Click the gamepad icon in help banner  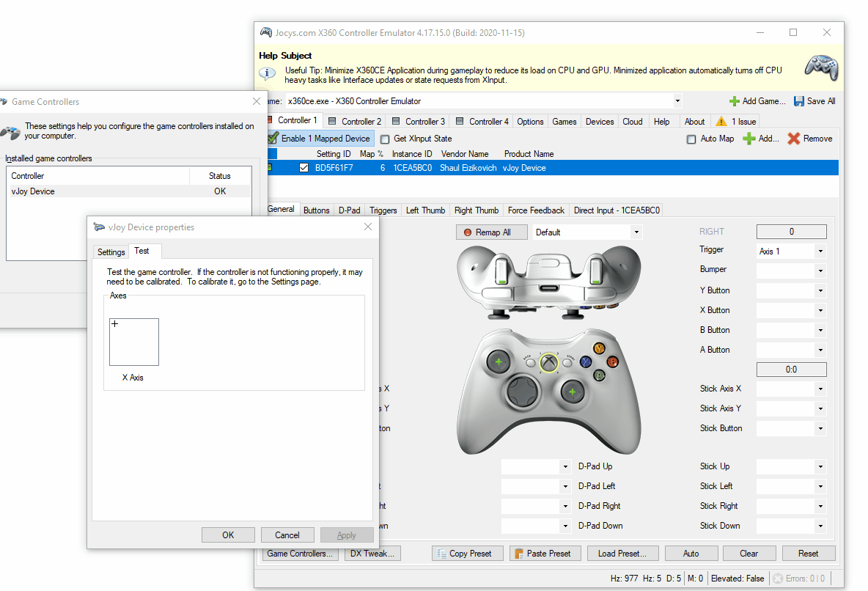821,67
